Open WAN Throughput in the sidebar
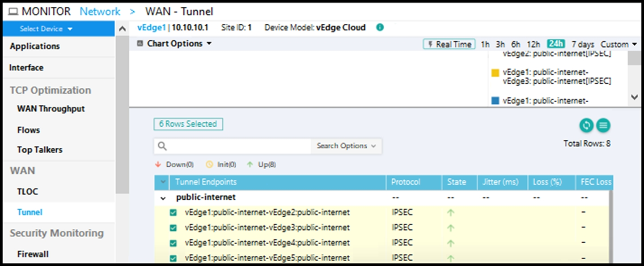 point(51,108)
